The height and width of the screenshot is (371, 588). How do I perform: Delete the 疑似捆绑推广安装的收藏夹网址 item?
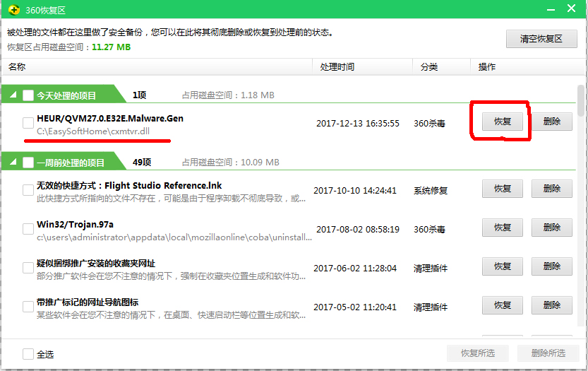[x=551, y=266]
